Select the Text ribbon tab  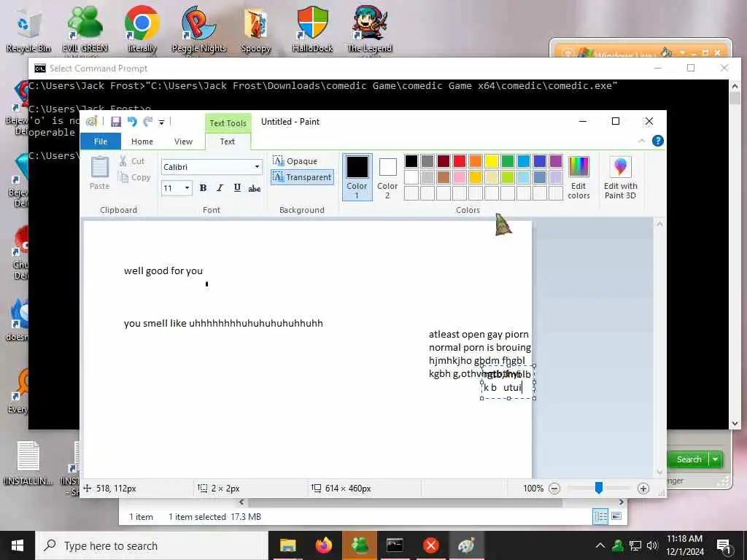pos(228,141)
